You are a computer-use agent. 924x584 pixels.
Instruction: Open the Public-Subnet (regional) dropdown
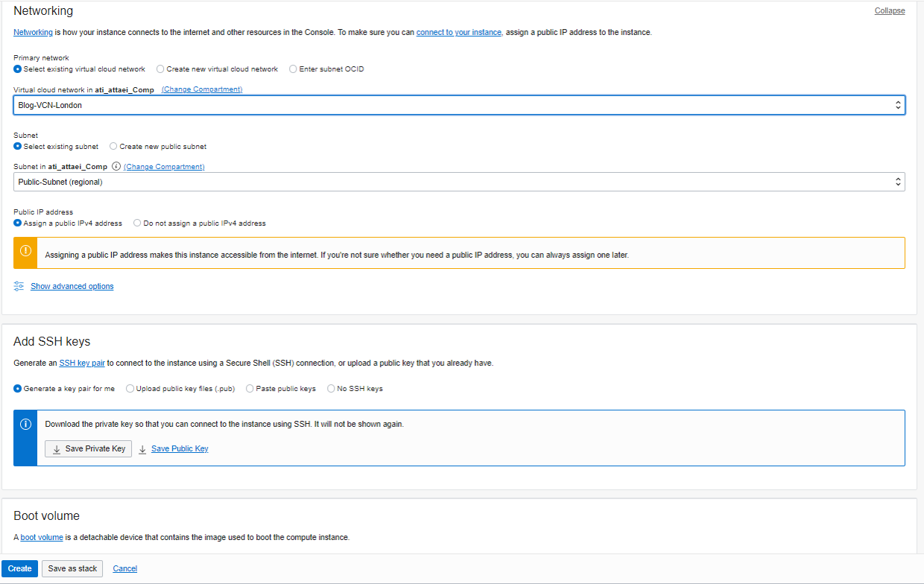(459, 182)
